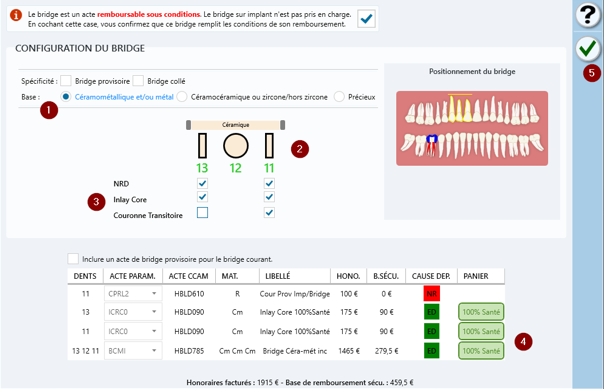Uncheck NRD for tooth 11
This screenshot has width=606, height=389.
(x=269, y=183)
